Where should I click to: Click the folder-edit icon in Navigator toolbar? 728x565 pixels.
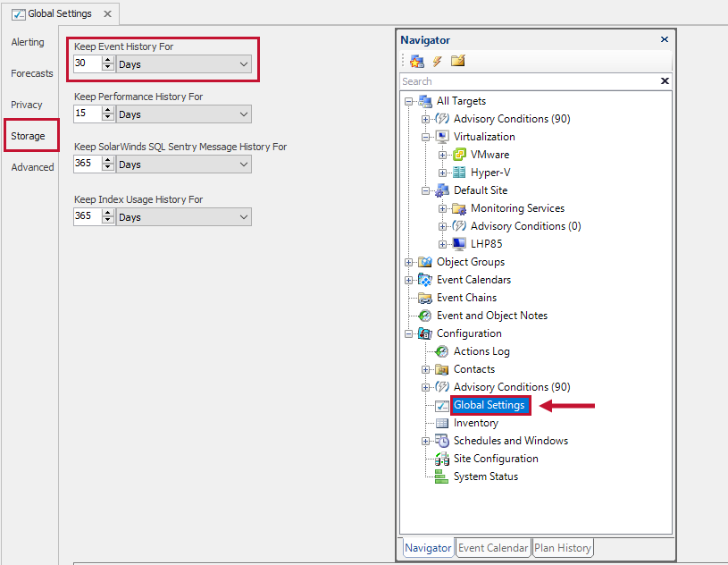point(456,61)
